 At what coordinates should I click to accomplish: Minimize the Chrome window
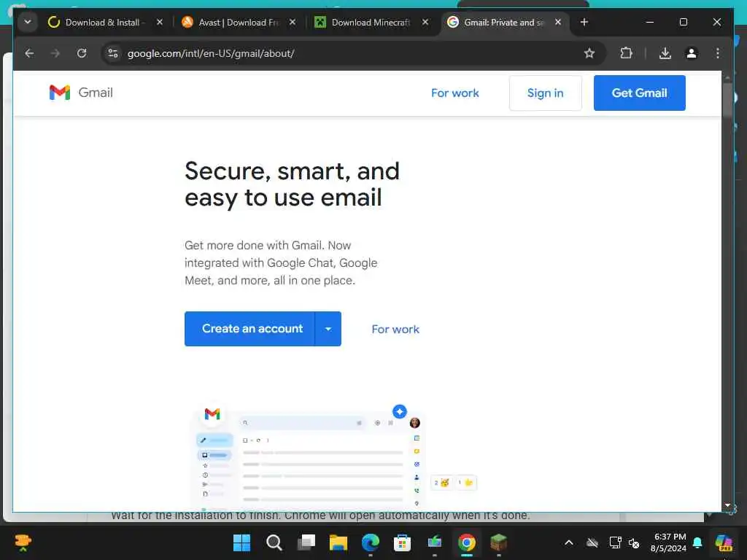tap(650, 22)
